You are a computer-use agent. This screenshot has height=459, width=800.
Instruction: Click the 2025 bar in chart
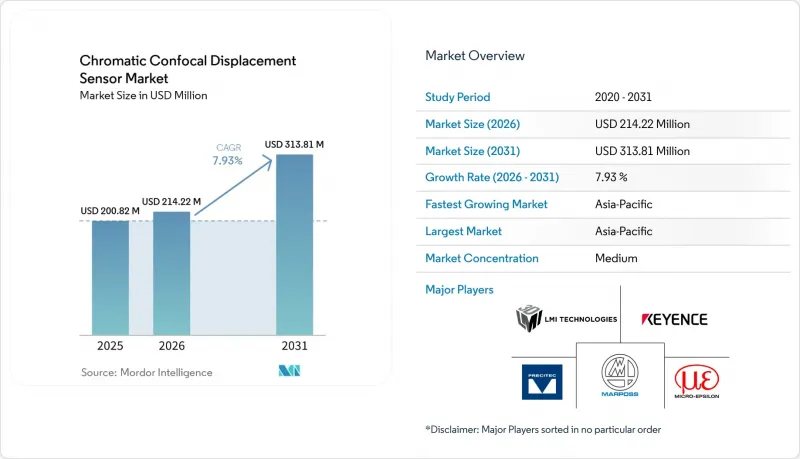(110, 278)
